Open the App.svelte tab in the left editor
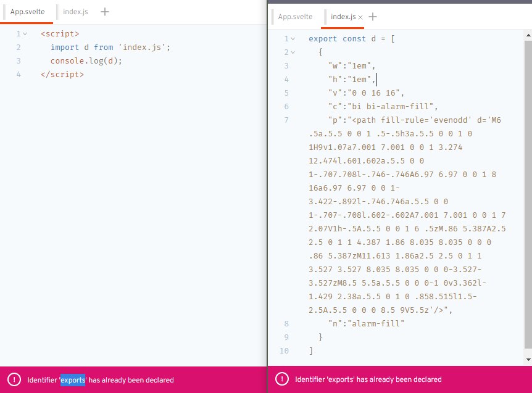This screenshot has height=393, width=532. point(27,12)
